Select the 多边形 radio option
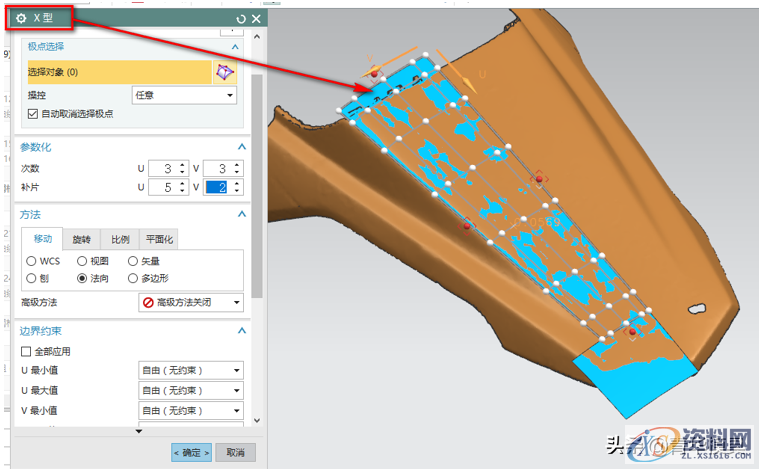759x469 pixels. [x=133, y=278]
